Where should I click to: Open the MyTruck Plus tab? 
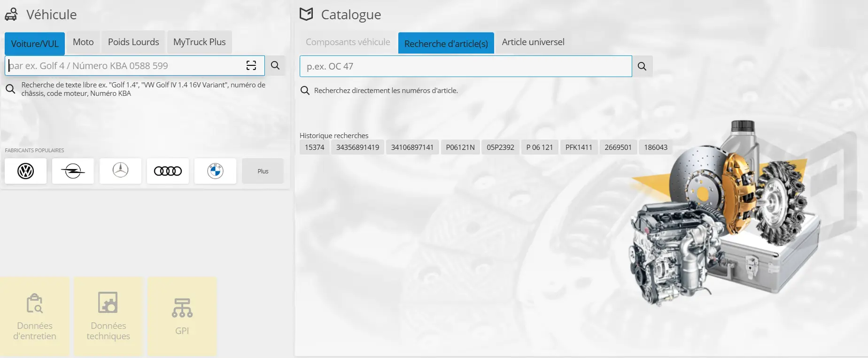pyautogui.click(x=200, y=42)
